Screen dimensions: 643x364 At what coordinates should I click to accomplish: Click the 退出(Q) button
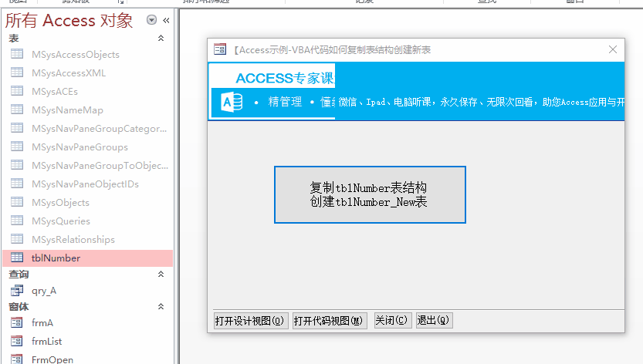(x=435, y=320)
